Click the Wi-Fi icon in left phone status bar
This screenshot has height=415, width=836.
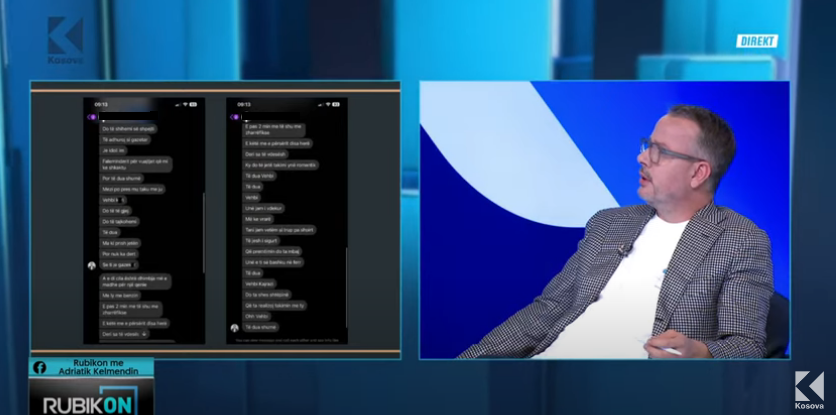pyautogui.click(x=185, y=105)
